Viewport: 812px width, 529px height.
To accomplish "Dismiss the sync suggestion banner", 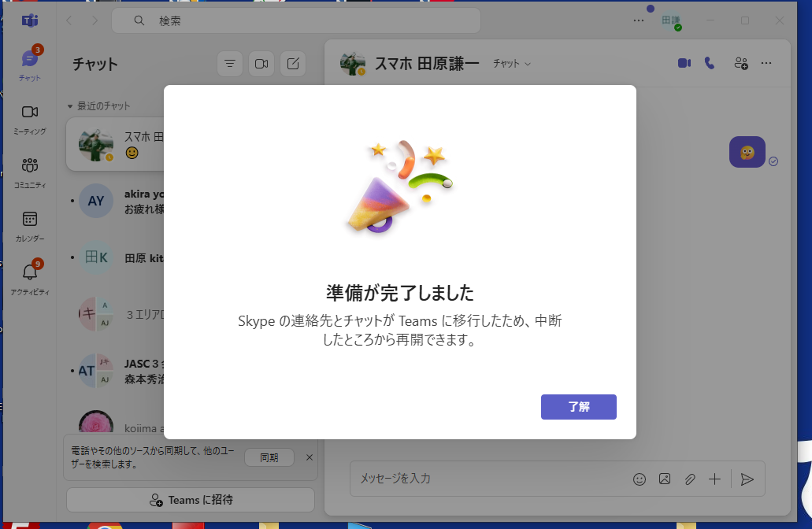I will (310, 457).
